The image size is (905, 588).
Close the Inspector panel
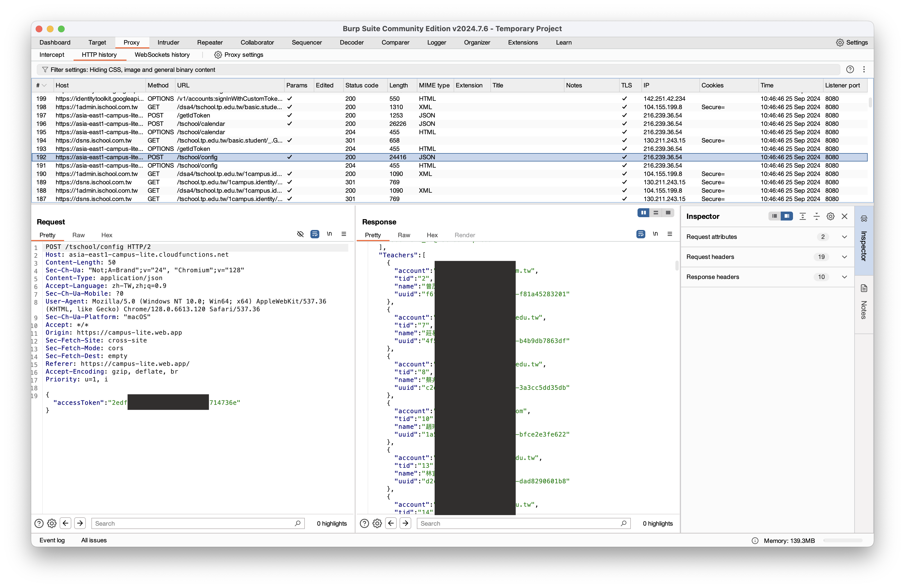point(845,216)
